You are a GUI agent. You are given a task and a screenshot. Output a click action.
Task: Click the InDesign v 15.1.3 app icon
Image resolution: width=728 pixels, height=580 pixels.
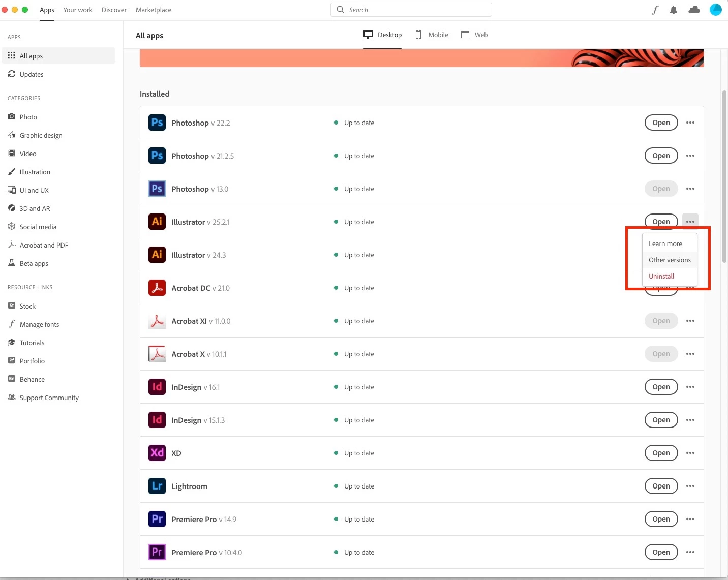point(157,420)
